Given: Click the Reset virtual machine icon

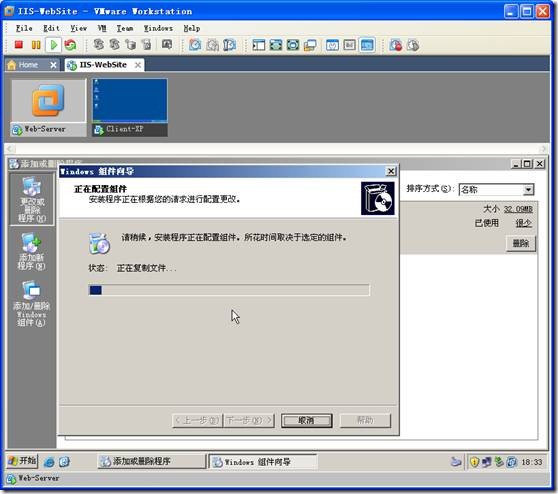Looking at the screenshot, I should click(x=70, y=45).
